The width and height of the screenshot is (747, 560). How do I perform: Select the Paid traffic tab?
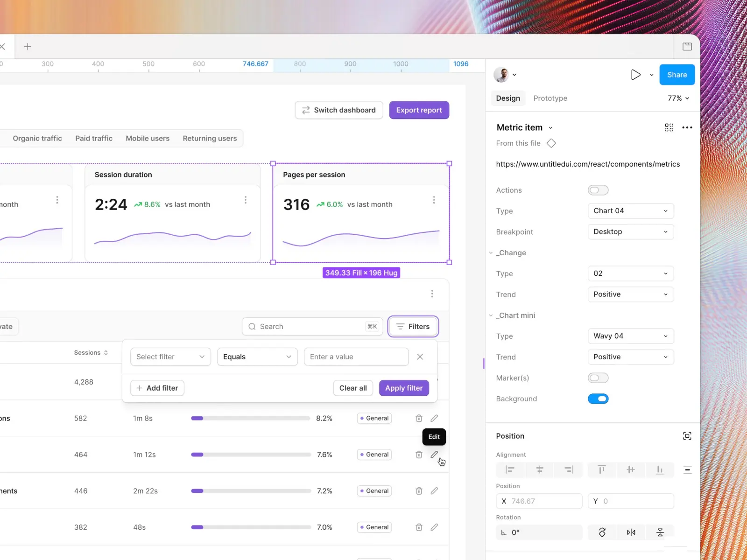pos(94,138)
